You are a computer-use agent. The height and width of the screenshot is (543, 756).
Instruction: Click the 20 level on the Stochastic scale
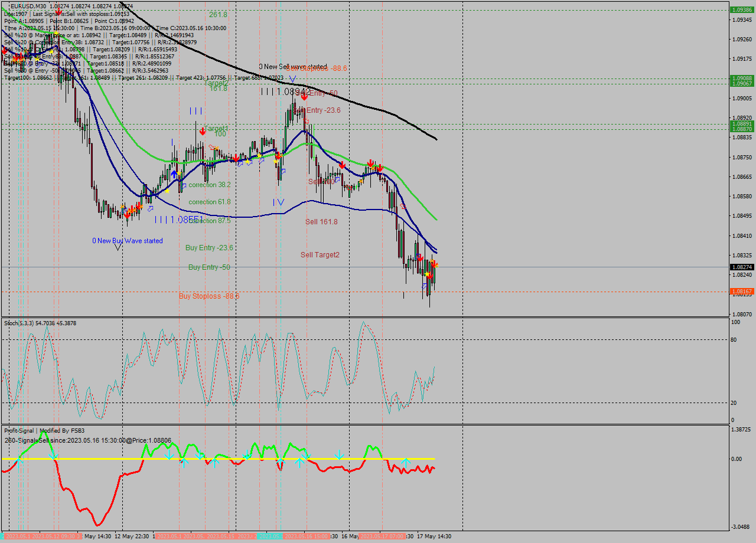pos(735,403)
